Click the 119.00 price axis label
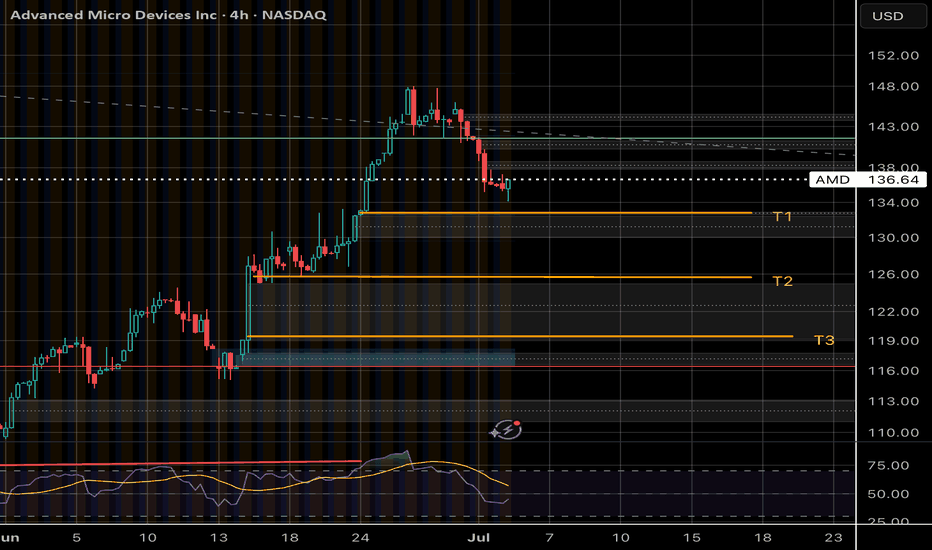Viewport: 932px width, 550px height. click(x=893, y=341)
